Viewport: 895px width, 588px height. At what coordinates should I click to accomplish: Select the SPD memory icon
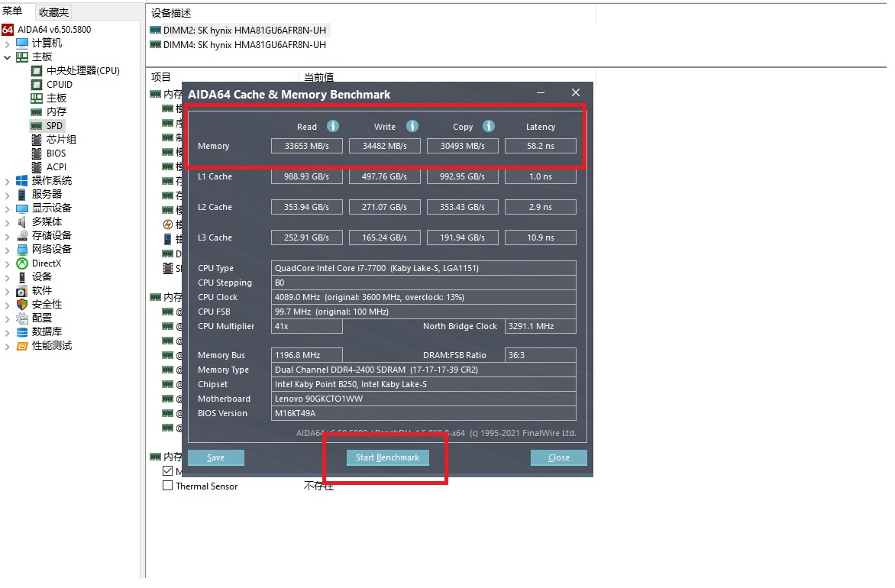(37, 125)
